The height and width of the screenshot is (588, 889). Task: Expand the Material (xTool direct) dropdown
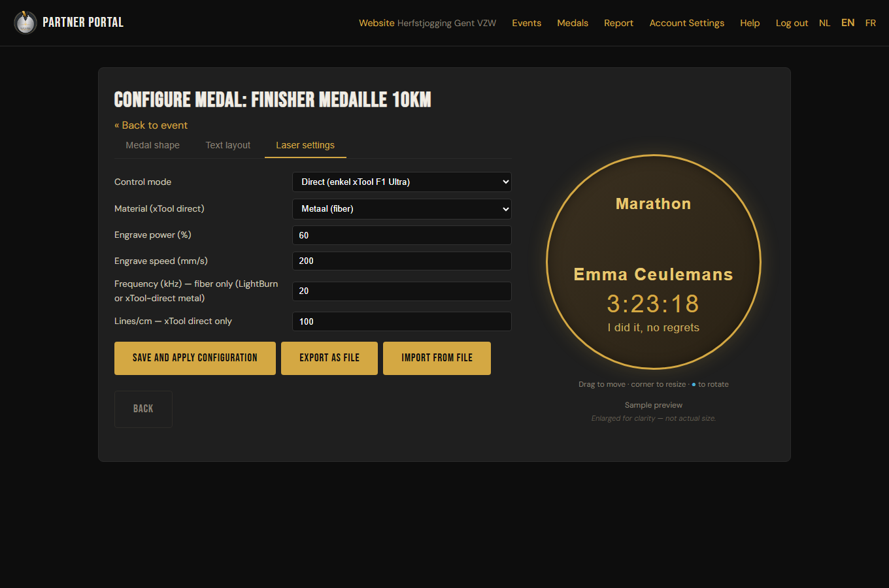(x=401, y=209)
